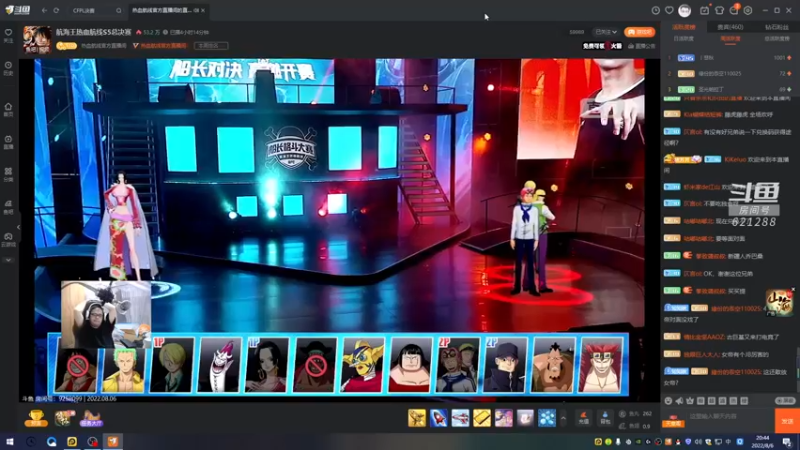Send the gold airplane gift
Viewport: 800px width, 450px height.
tap(417, 418)
